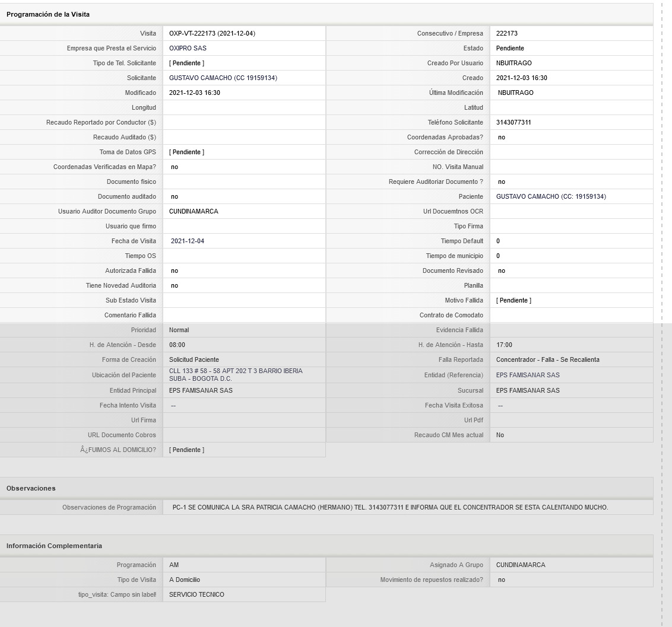Screen dimensions: 672x627
Task: Click Forma de Creación value Solicitud Paciente
Action: [x=194, y=359]
